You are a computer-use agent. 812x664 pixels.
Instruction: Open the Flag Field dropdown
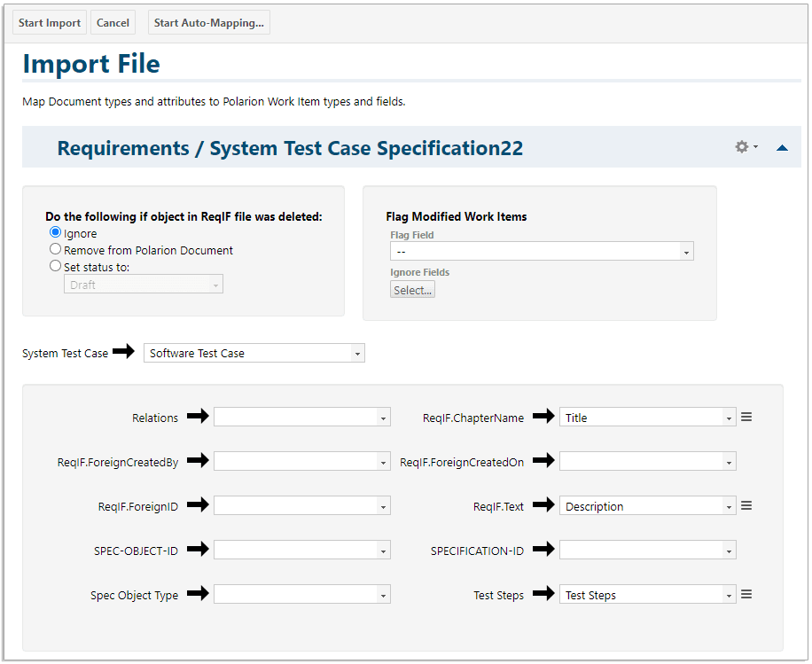[x=542, y=252]
